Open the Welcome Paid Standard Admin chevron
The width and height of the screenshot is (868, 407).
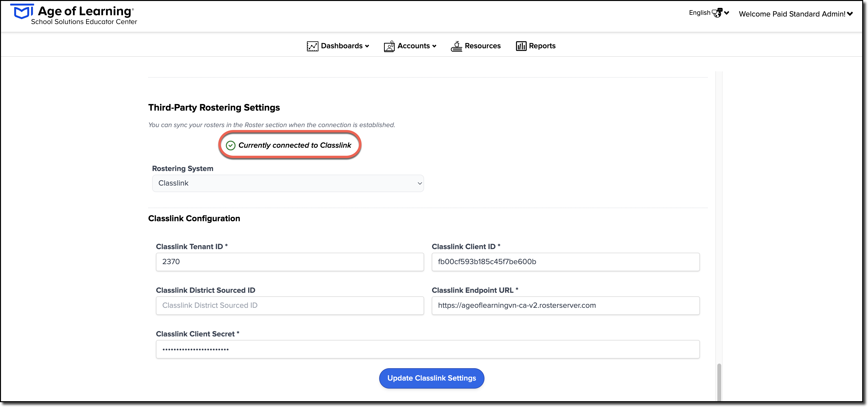click(850, 14)
